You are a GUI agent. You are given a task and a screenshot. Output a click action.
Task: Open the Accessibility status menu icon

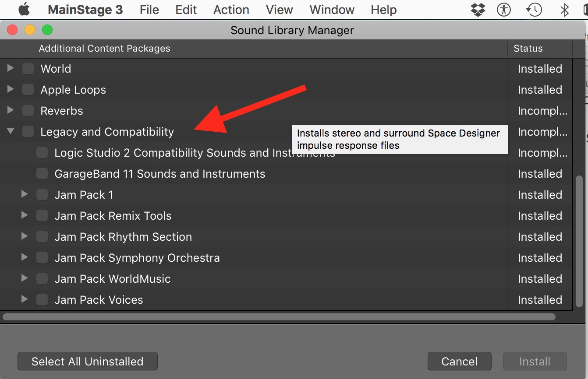(x=504, y=9)
